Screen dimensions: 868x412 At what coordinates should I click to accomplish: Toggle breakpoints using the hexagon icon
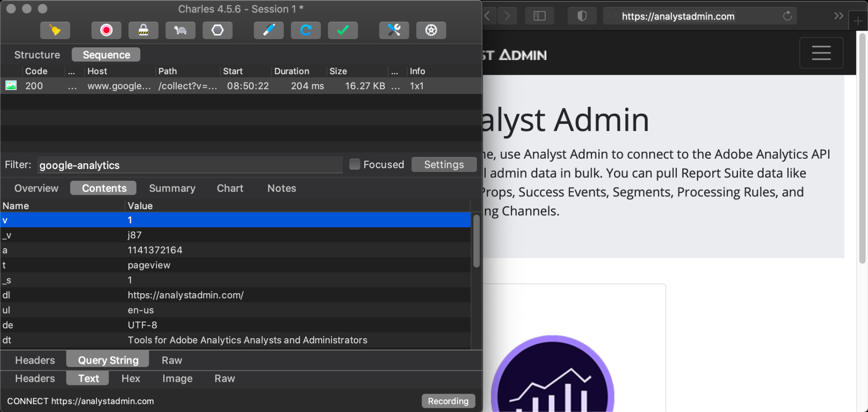point(217,30)
